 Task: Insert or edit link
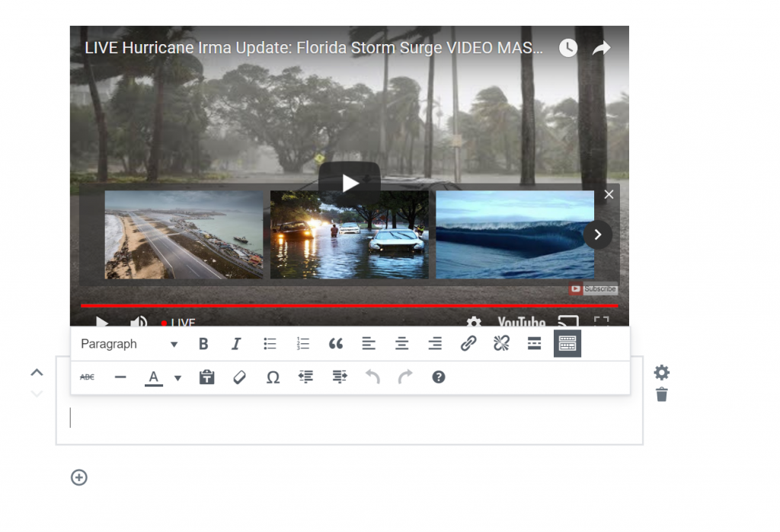click(468, 343)
